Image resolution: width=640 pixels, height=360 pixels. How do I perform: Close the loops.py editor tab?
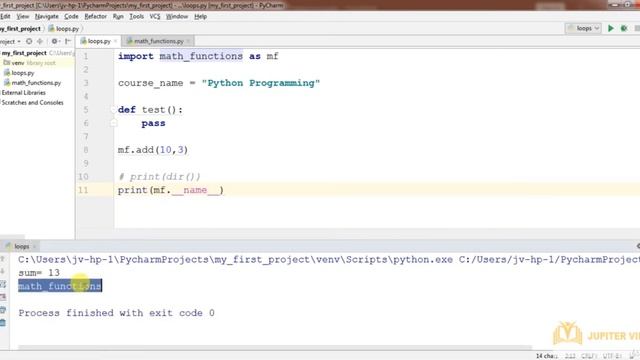(116, 41)
